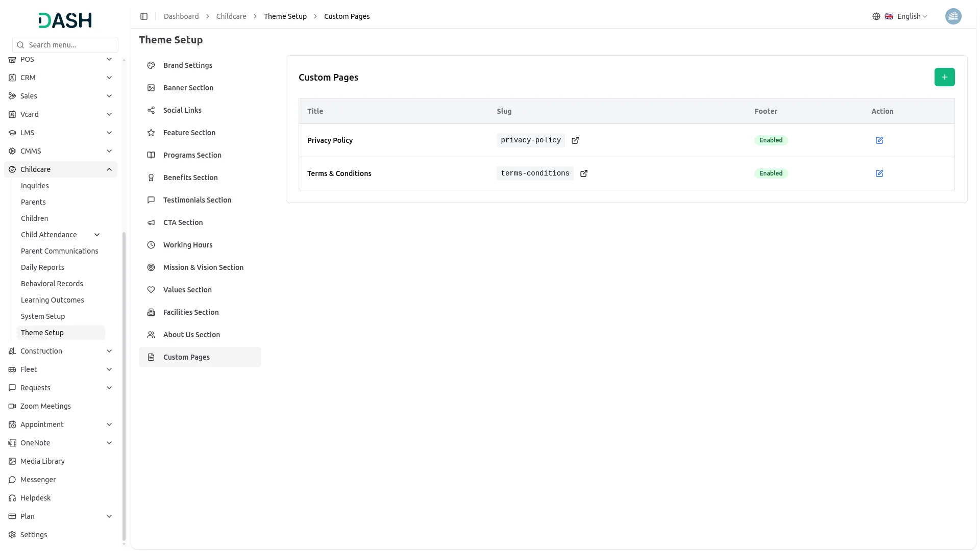The width and height of the screenshot is (980, 551).
Task: Toggle the sidebar collapse icon
Action: (144, 16)
